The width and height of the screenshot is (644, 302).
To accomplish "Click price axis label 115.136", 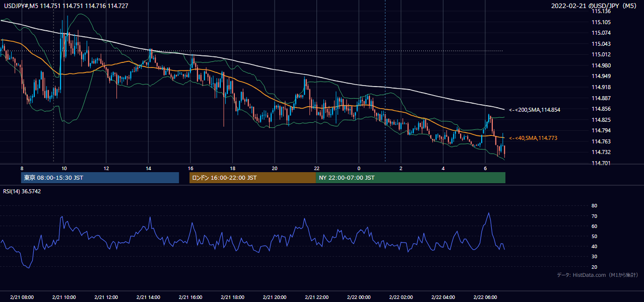I will [x=601, y=11].
